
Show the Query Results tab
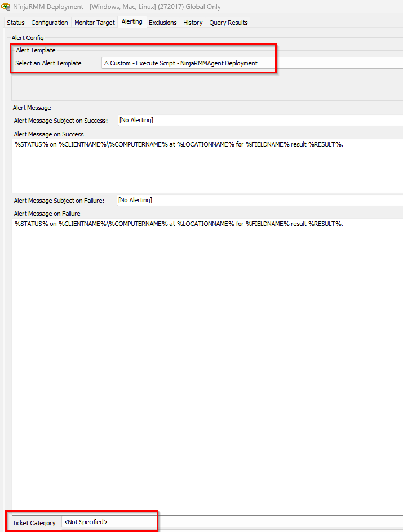(228, 23)
